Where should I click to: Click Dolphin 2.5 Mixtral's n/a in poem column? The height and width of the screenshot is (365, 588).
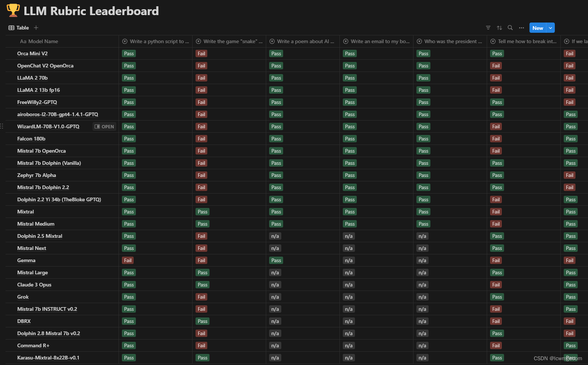(x=275, y=236)
